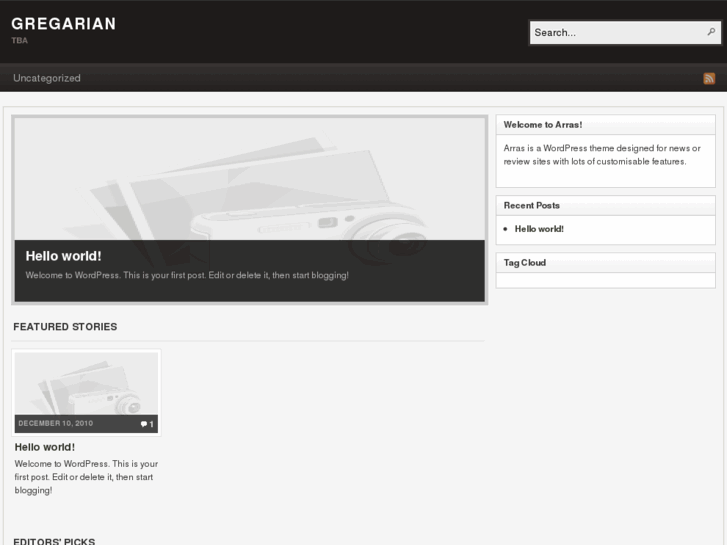Click the Recent Posts widget heading
This screenshot has height=545, width=727.
pos(532,205)
